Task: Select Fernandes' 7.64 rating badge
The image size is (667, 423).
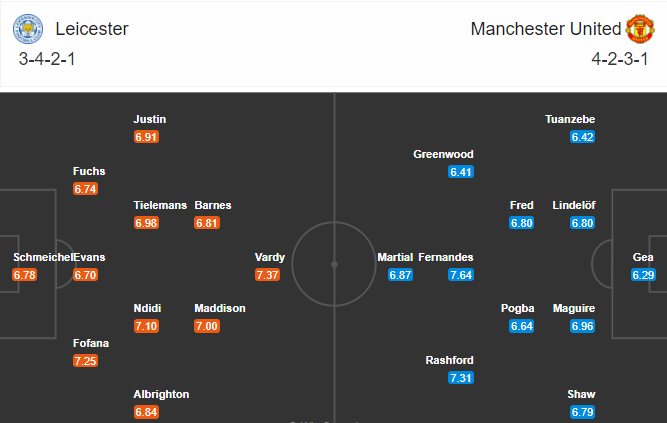Action: (461, 275)
